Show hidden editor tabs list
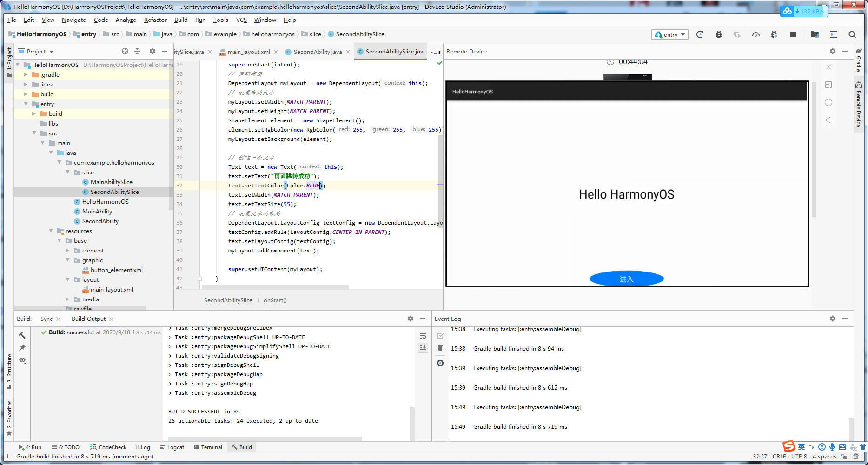The height and width of the screenshot is (465, 868). click(436, 52)
